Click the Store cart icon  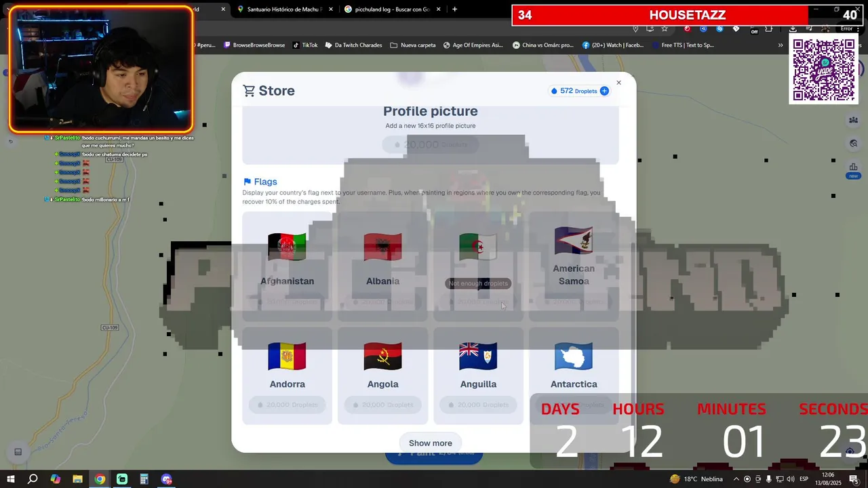[249, 91]
